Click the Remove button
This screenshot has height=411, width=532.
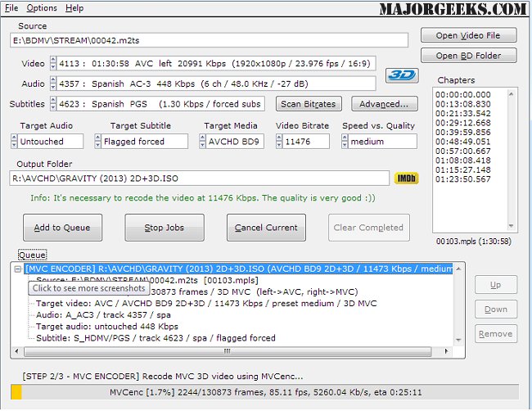496,333
